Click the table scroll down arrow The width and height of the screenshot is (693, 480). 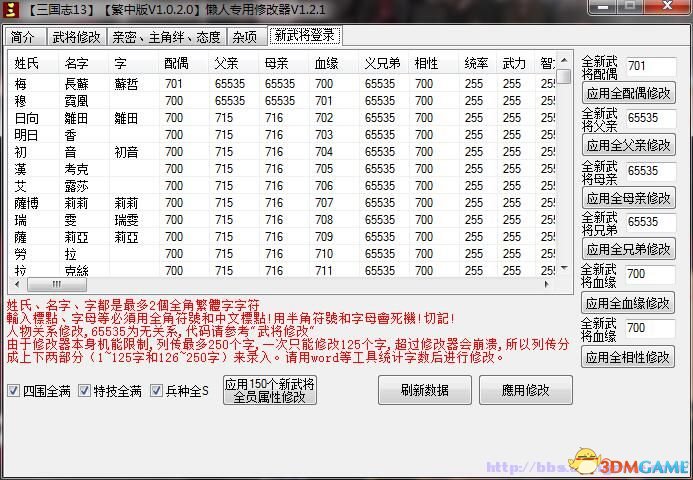[564, 268]
